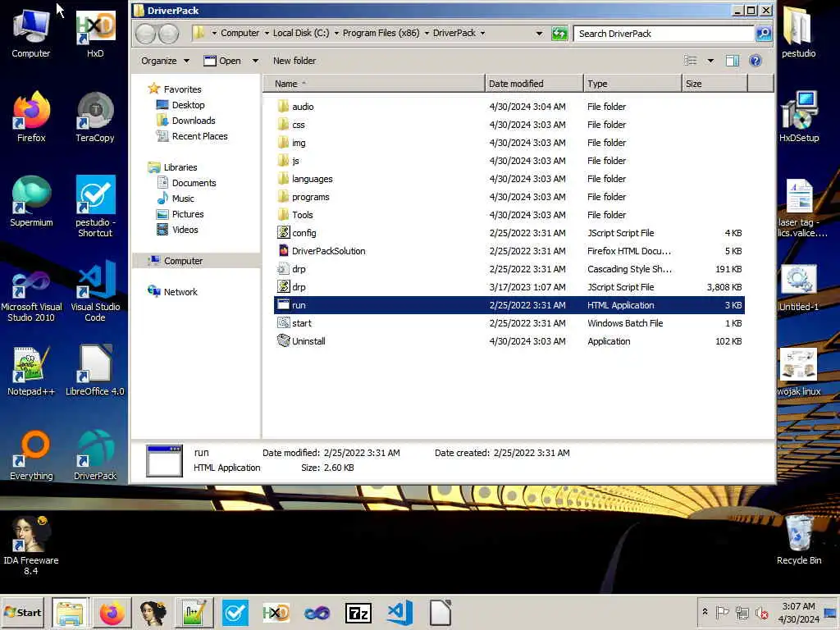Click the search magnifier button
Image resolution: width=840 pixels, height=630 pixels.
coord(764,33)
